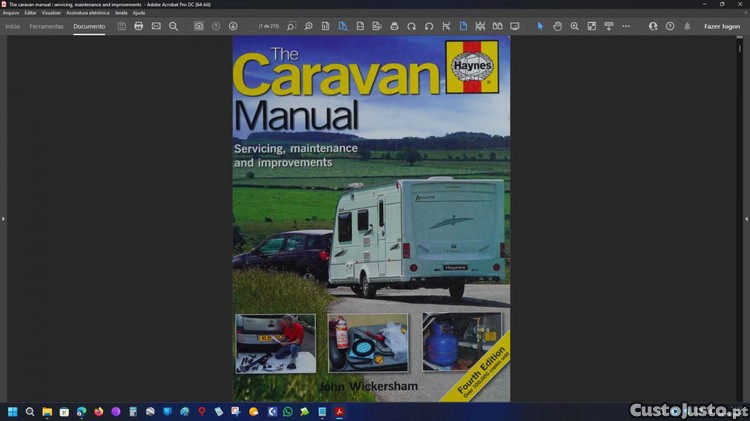Toggle single page view mode
The width and height of the screenshot is (750, 421).
[463, 26]
